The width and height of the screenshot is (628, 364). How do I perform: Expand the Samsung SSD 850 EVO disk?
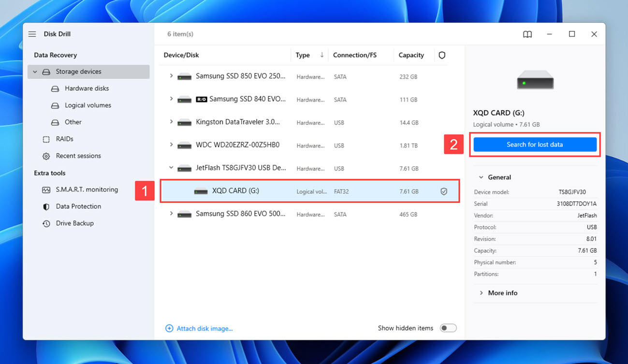click(x=171, y=76)
